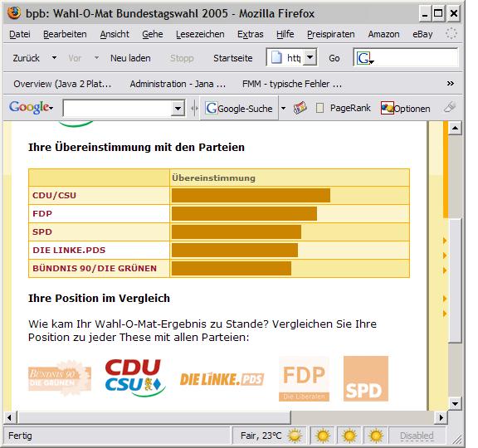Click the vertical scrollbar up arrow
478x448 pixels.
click(x=455, y=128)
